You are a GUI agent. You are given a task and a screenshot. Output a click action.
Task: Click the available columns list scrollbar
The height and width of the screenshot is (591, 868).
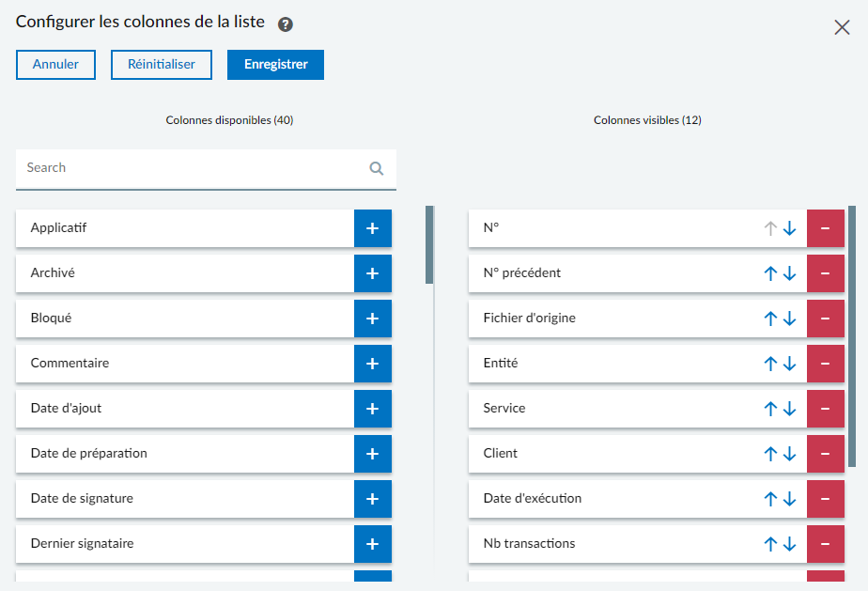pyautogui.click(x=429, y=244)
